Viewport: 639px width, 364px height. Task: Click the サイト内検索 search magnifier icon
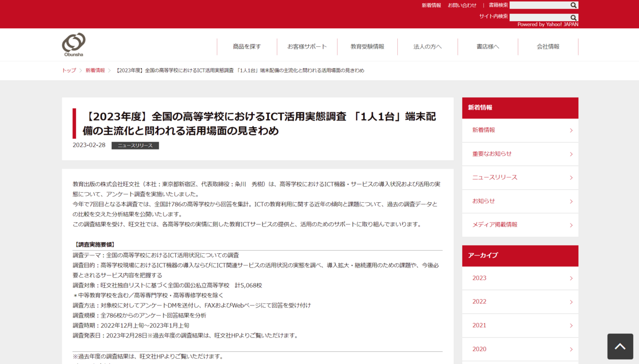[x=574, y=18]
